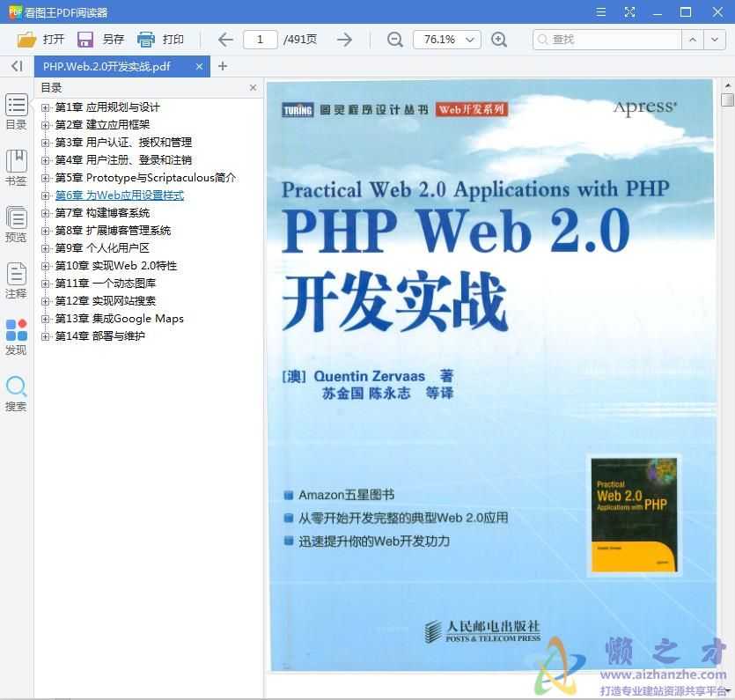Viewport: 735px width, 700px height.
Task: Open the 书签 bookmarks panel
Action: (x=17, y=168)
